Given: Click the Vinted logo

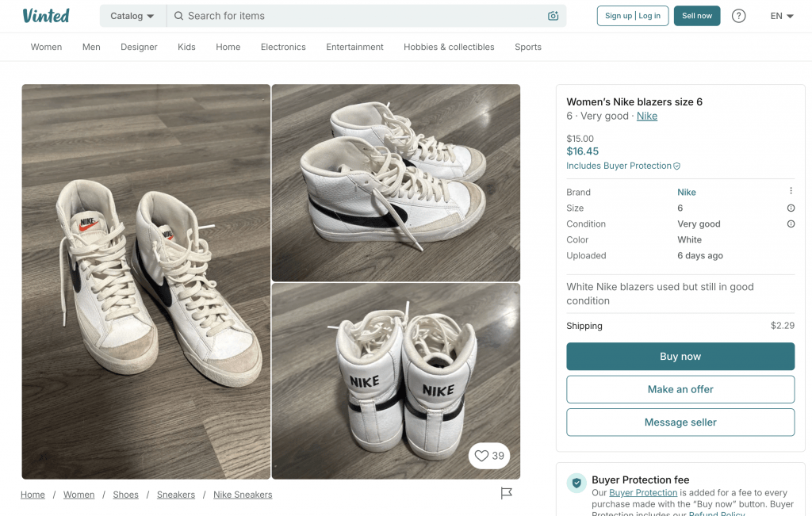Looking at the screenshot, I should 46,16.
